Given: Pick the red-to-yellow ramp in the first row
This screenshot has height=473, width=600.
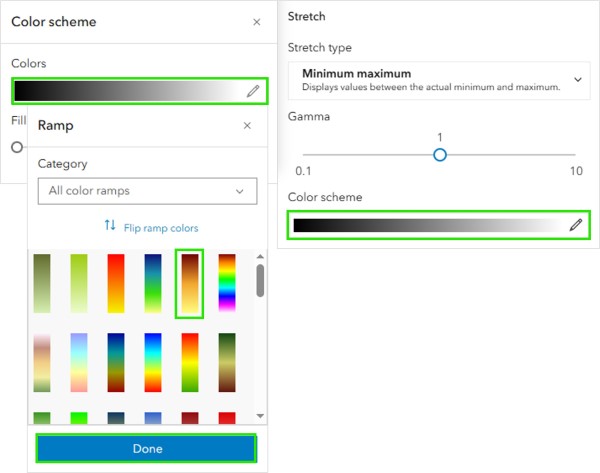Looking at the screenshot, I should pyautogui.click(x=116, y=284).
